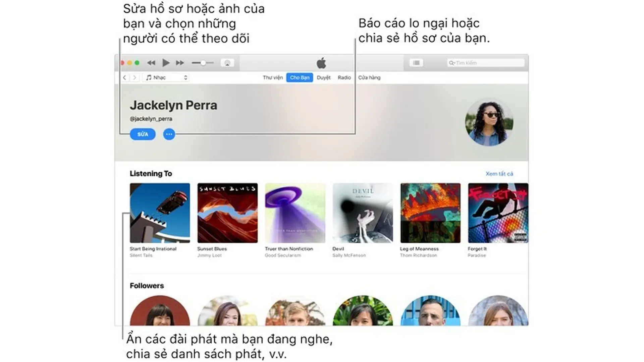
Task: Focus the Tìm kiếm search field
Action: point(486,63)
